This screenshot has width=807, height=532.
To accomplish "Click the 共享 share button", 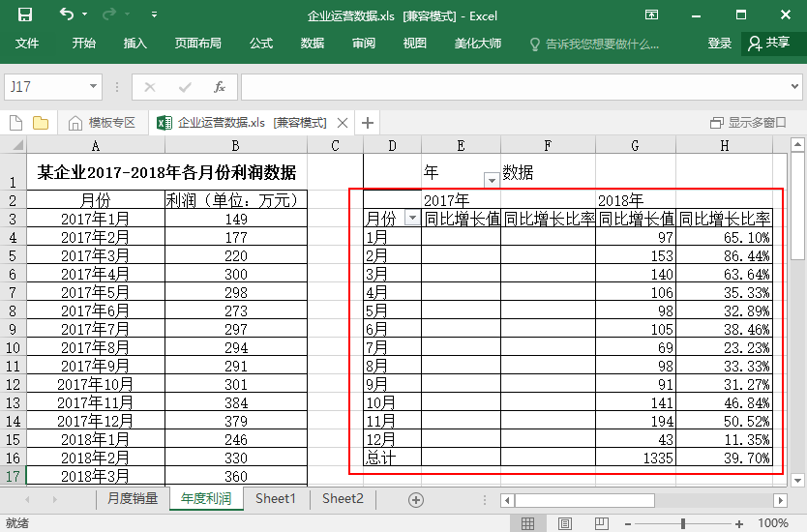I will (768, 44).
